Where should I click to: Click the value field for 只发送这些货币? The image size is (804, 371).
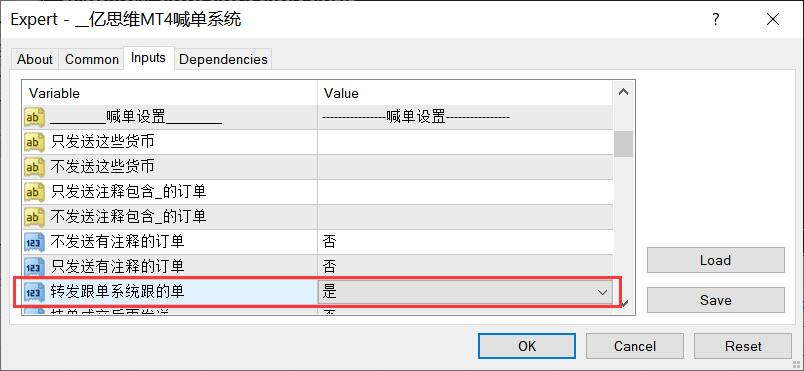tap(465, 142)
